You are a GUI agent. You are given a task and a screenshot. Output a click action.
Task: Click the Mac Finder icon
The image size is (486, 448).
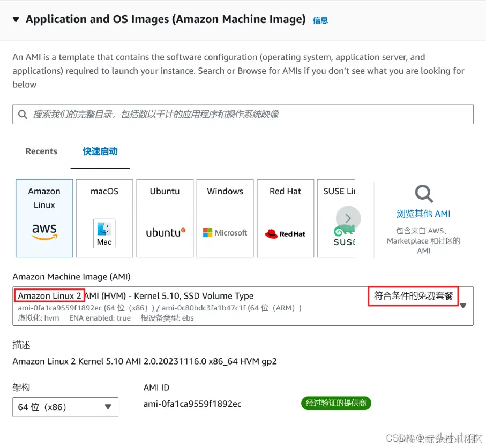[x=104, y=233]
